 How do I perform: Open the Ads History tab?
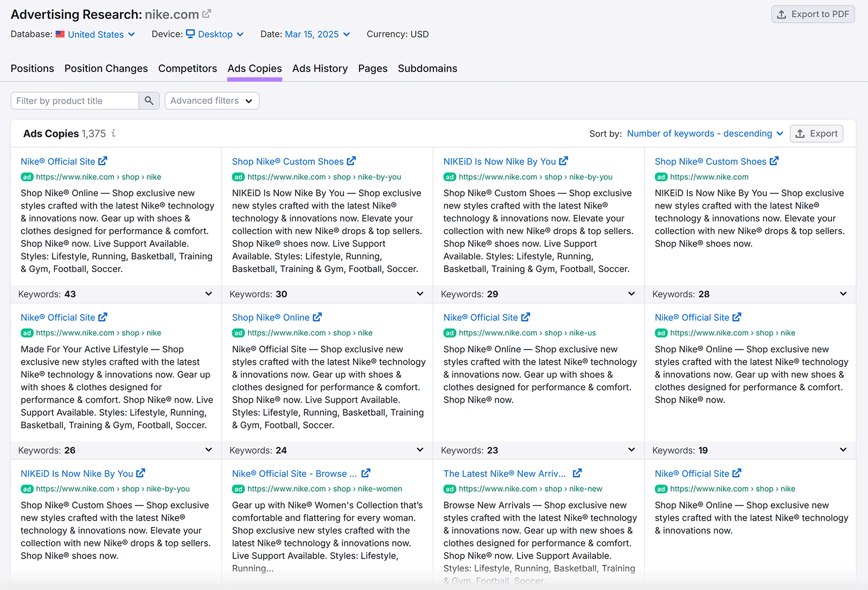tap(320, 68)
